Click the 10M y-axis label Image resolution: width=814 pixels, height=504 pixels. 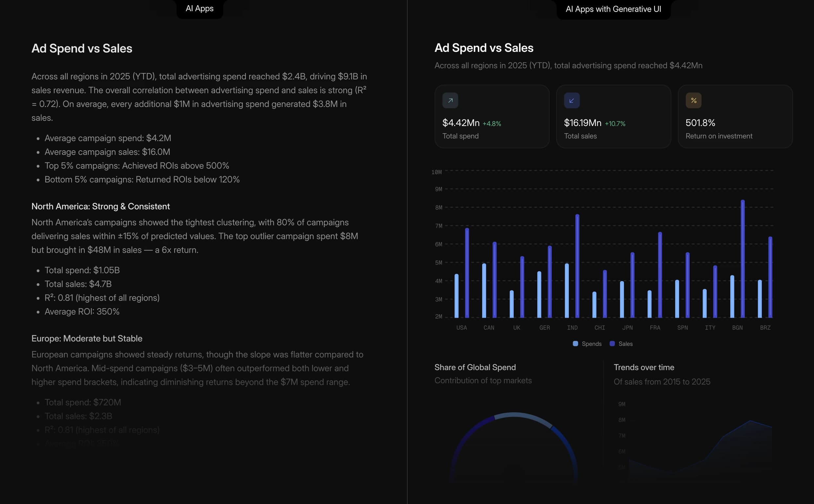pos(436,172)
